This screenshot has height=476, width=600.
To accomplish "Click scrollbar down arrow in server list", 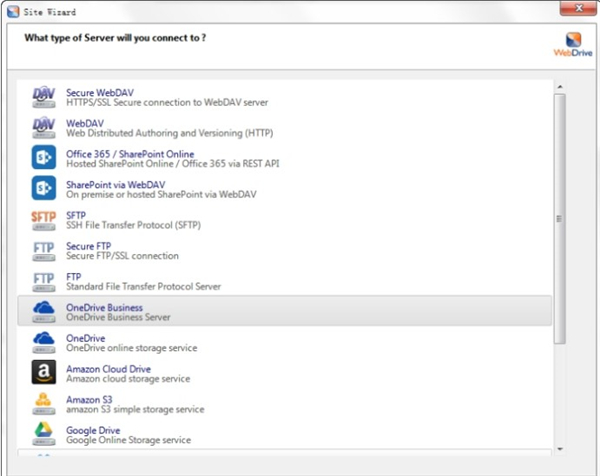I will [x=560, y=449].
